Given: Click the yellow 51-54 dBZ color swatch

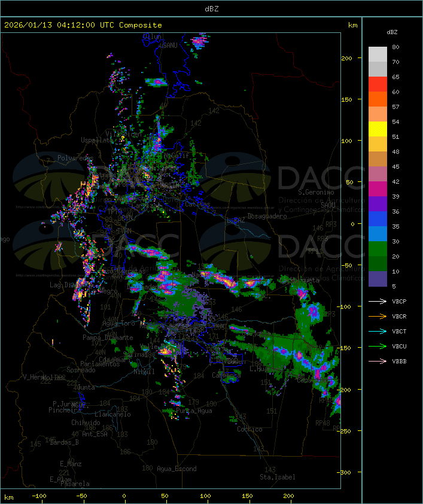Looking at the screenshot, I should click(378, 129).
